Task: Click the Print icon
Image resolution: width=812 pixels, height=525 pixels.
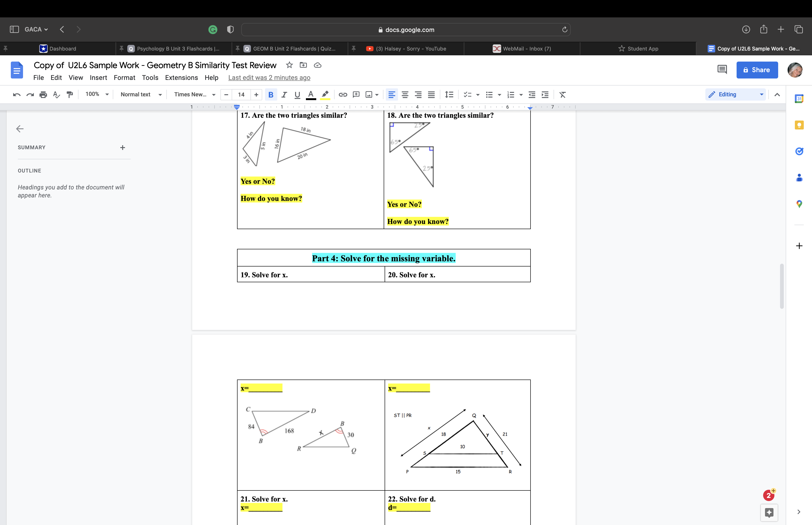Action: [43, 94]
